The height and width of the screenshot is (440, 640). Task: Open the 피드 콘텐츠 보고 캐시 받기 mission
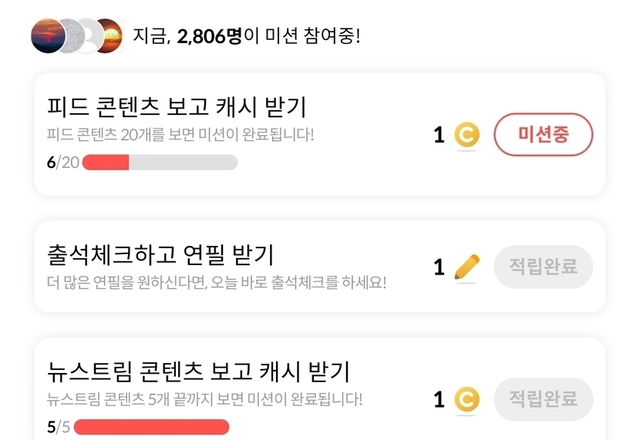176,108
